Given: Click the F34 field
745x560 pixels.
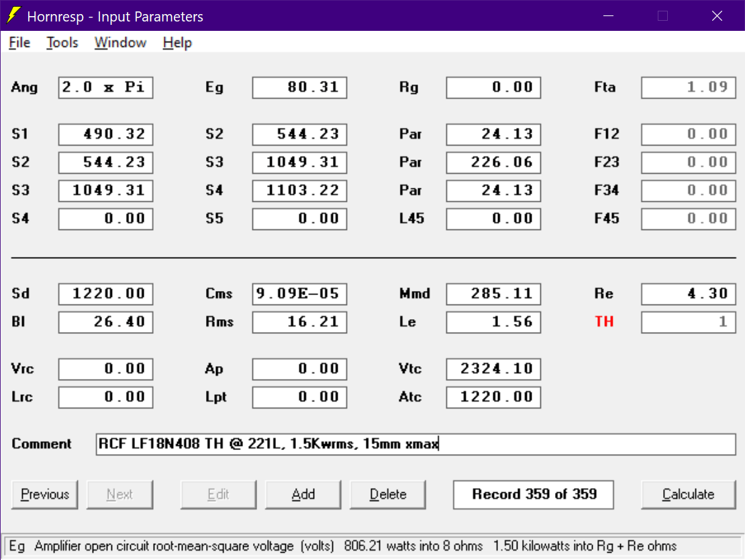Looking at the screenshot, I should tap(689, 190).
